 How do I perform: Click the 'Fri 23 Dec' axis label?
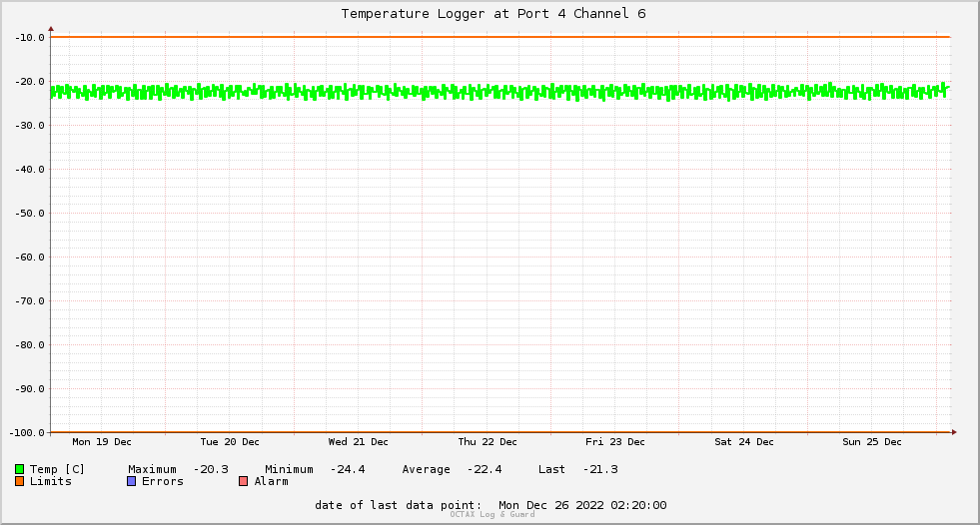click(x=615, y=442)
